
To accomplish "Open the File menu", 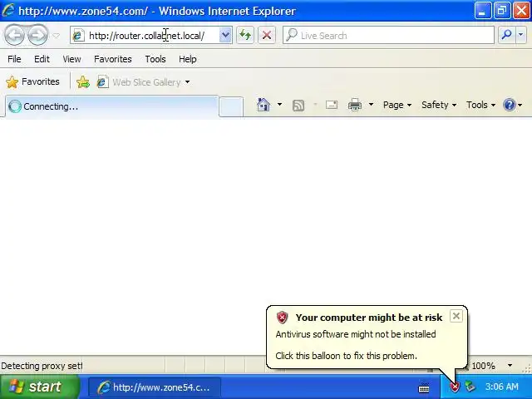I will (14, 59).
